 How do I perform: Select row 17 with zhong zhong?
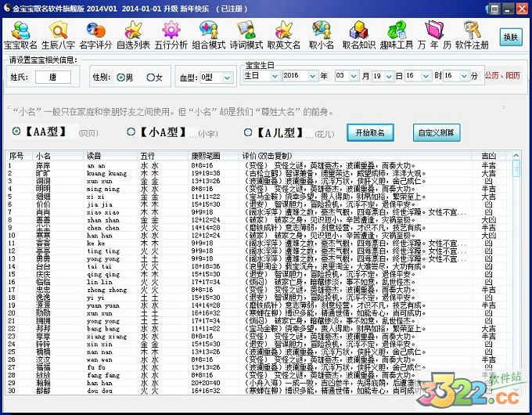[x=260, y=290]
